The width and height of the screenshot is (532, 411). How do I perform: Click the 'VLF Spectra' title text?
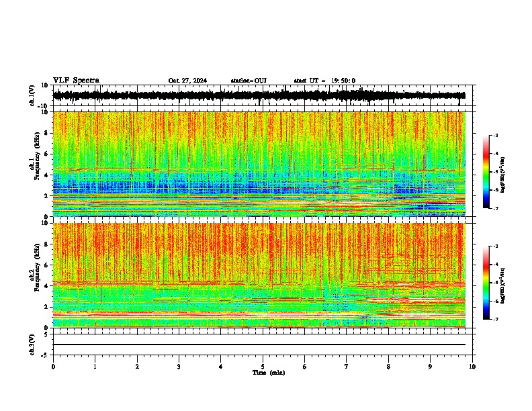point(76,81)
